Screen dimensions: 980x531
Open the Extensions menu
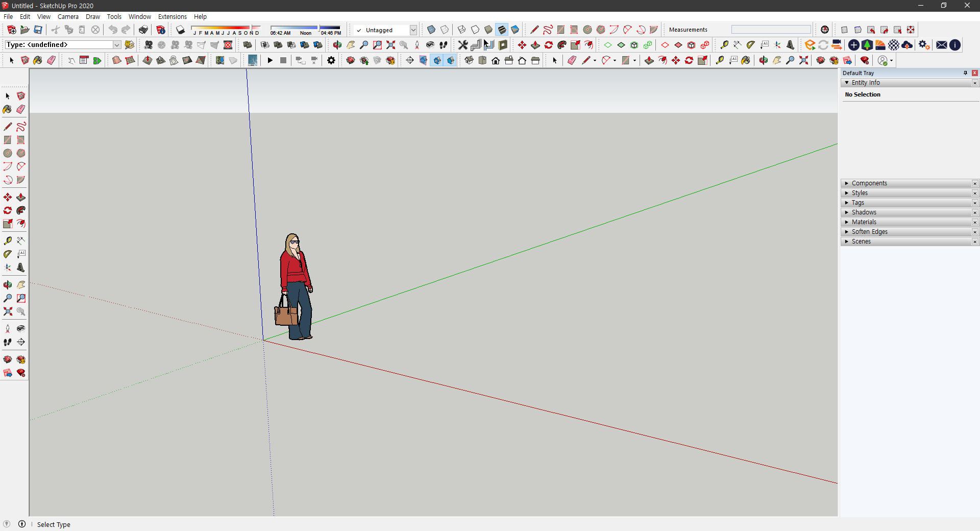click(173, 17)
